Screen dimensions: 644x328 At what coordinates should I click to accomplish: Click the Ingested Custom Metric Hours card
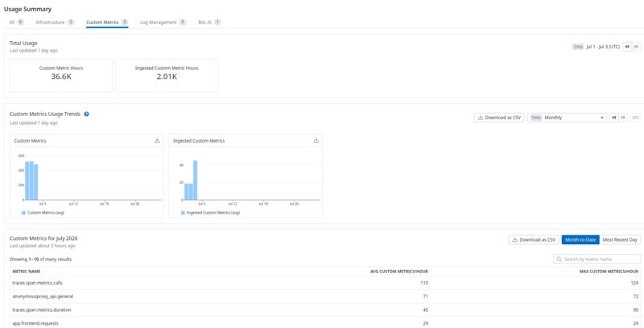coord(167,75)
